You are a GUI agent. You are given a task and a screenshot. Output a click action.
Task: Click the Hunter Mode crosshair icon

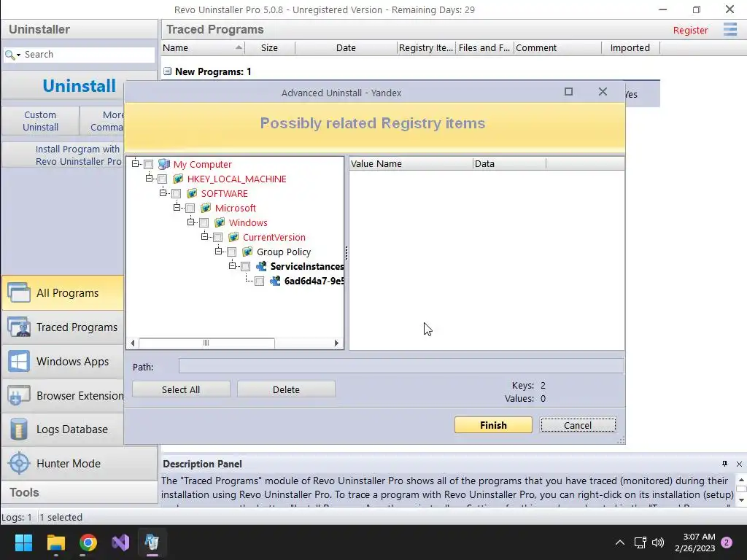19,463
